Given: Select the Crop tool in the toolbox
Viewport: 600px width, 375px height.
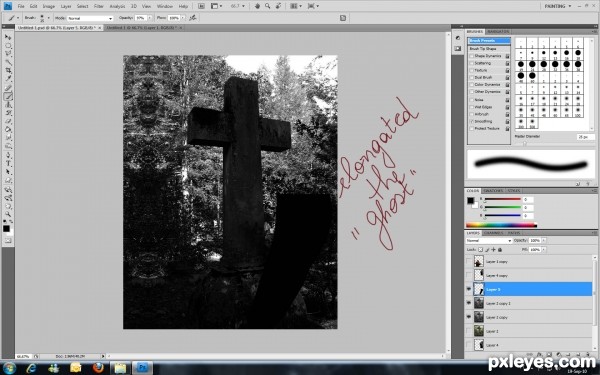Looking at the screenshot, I should 8,70.
